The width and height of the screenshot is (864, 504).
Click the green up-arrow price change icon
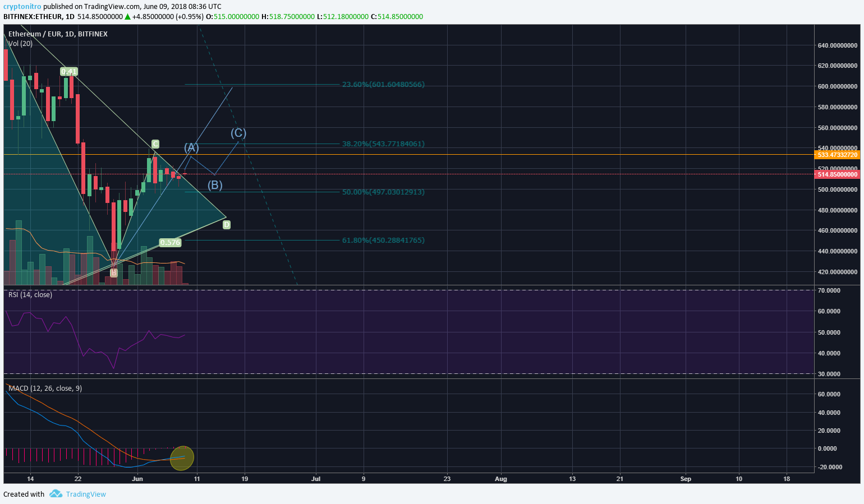tap(127, 17)
